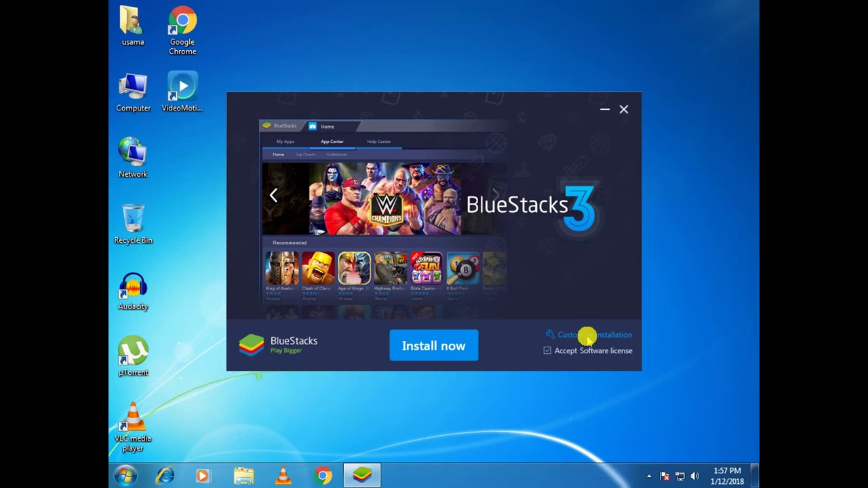This screenshot has width=868, height=488.
Task: Click the previous arrow in preview banner
Action: (273, 196)
